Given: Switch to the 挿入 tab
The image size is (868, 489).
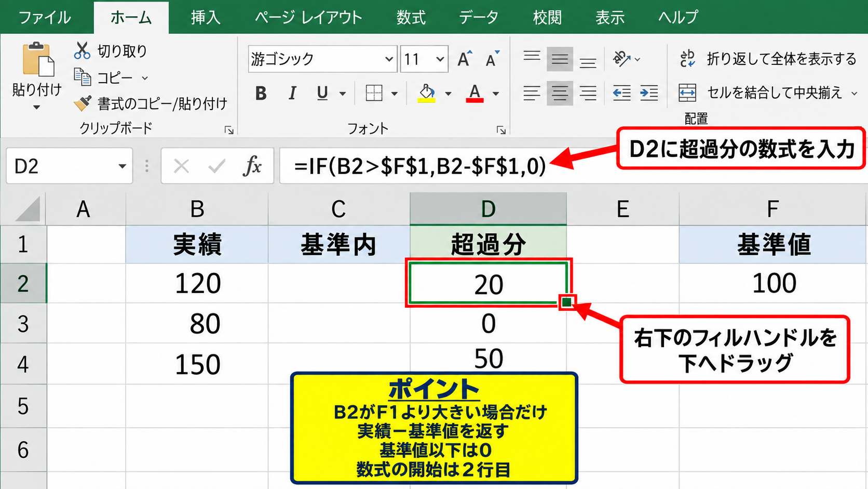Looking at the screenshot, I should [205, 18].
